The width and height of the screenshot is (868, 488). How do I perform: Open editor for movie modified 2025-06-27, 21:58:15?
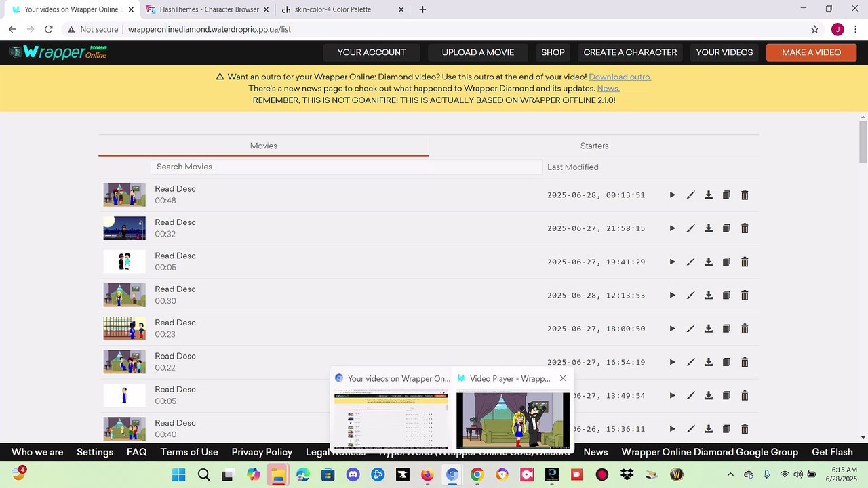pos(690,228)
